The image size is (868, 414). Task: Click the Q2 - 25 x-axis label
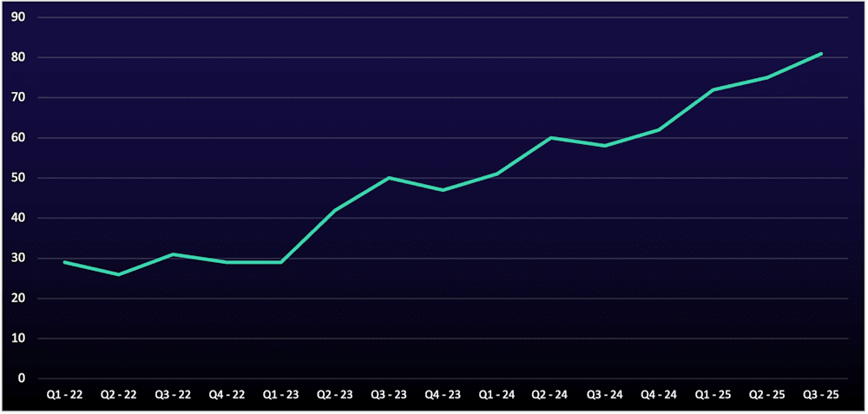tap(767, 395)
